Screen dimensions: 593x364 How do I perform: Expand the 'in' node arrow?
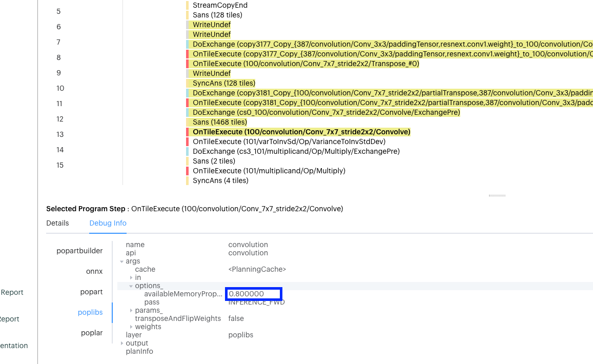[131, 278]
